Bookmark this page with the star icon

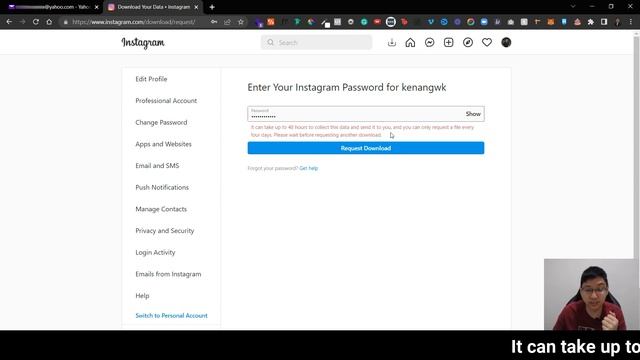click(241, 22)
